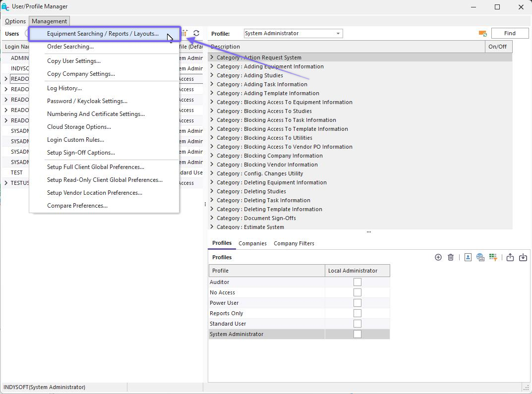This screenshot has width=532, height=394.
Task: Open the Profile dropdown showing System Administrator
Action: 338,33
